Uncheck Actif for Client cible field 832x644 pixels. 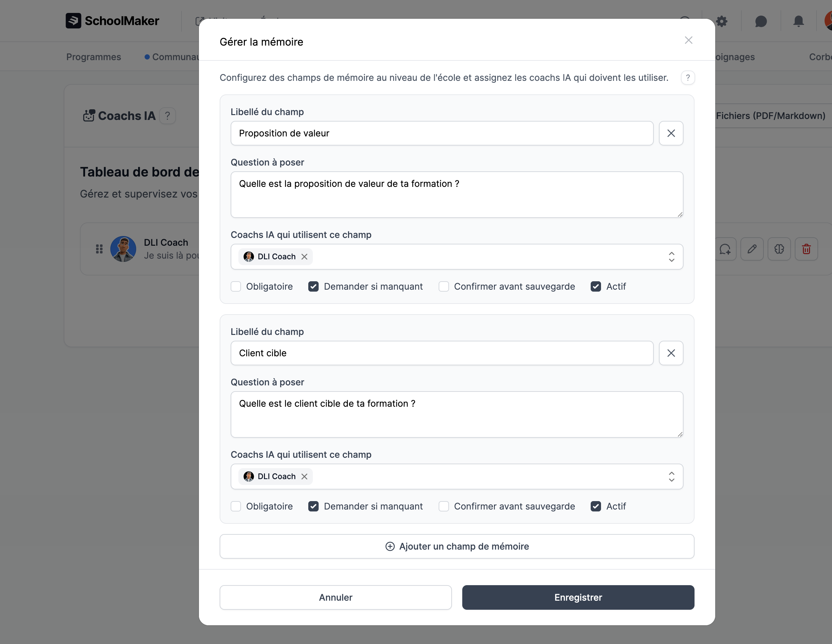[x=596, y=506]
